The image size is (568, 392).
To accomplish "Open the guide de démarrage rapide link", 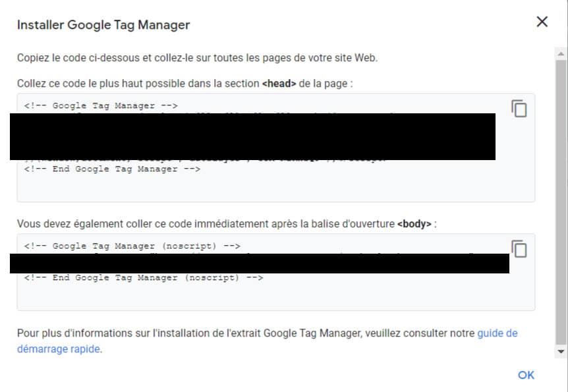I will tap(496, 333).
